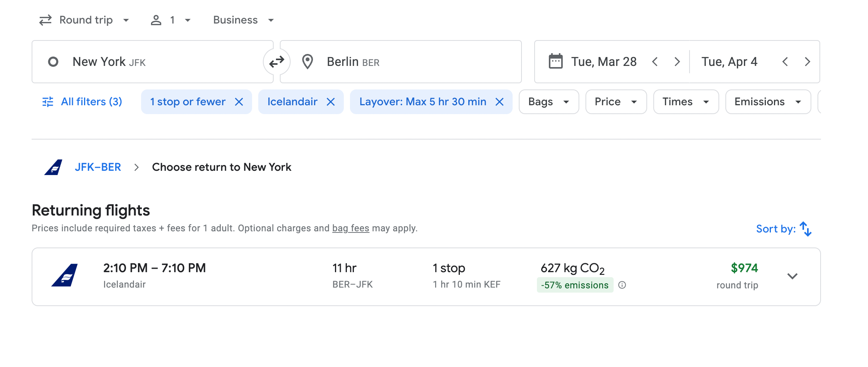Image resolution: width=868 pixels, height=367 pixels.
Task: Remove the Icelandair filter chip
Action: coord(331,102)
